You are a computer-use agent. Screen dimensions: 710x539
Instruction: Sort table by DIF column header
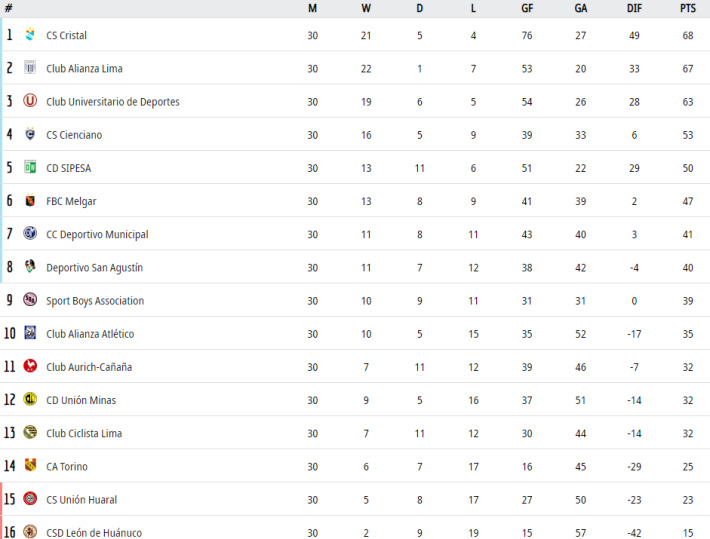pos(634,8)
